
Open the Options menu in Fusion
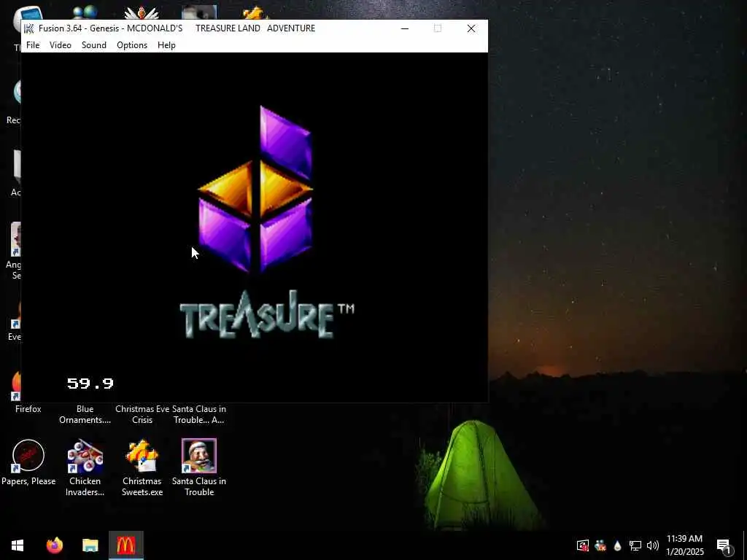132,44
